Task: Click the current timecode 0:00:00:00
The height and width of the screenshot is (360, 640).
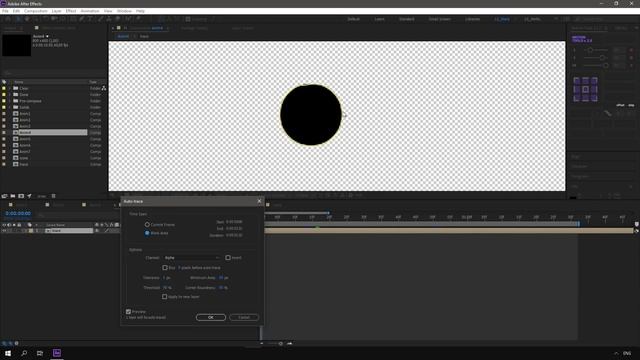Action: coord(18,213)
